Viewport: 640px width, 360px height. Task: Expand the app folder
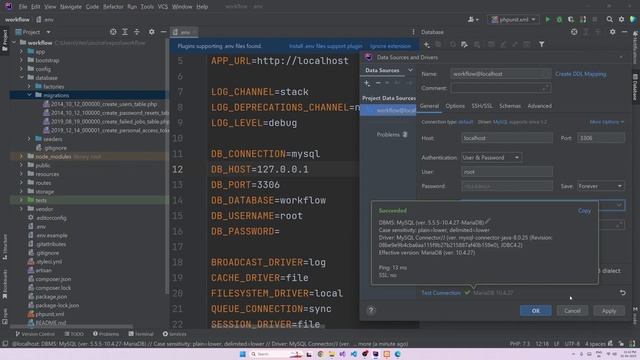click(21, 51)
